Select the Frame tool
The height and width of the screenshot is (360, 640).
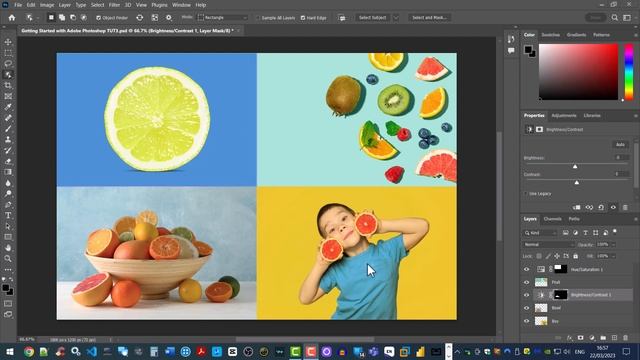click(x=8, y=96)
